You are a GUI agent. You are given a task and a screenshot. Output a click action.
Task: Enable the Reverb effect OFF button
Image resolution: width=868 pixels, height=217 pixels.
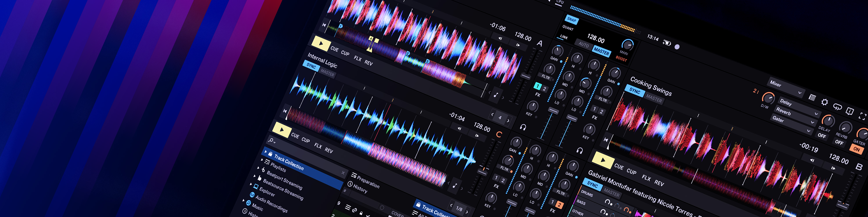[839, 142]
